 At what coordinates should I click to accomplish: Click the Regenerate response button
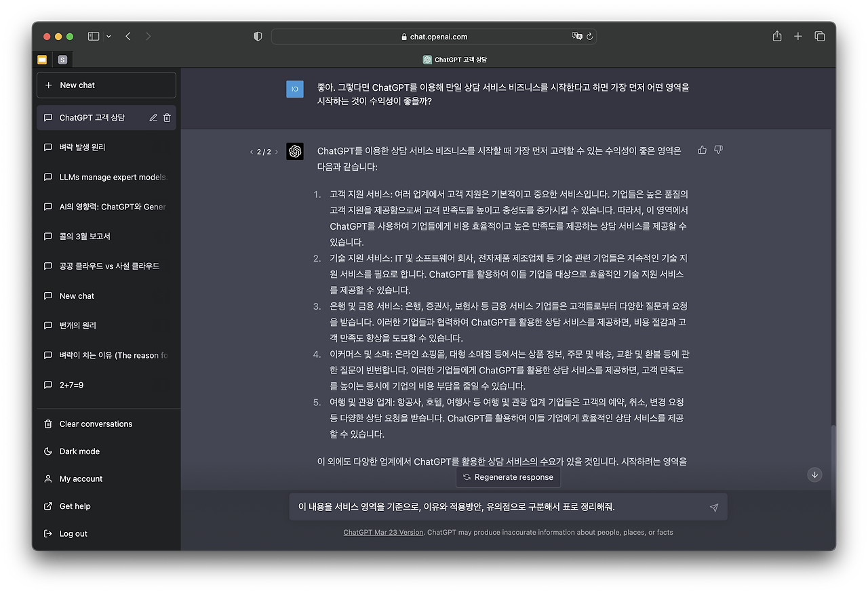(508, 476)
